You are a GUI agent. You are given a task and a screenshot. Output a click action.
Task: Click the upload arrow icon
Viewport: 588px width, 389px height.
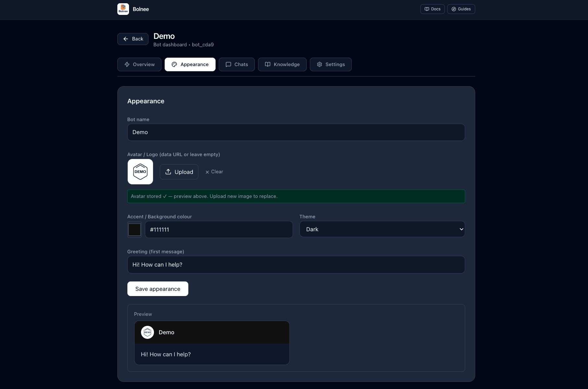pos(168,172)
